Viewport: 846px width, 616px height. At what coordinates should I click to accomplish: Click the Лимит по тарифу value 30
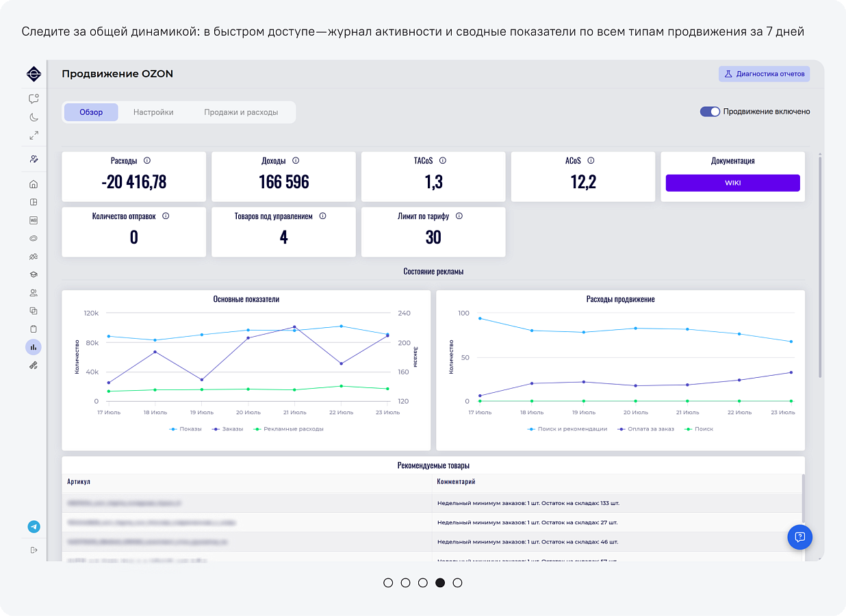433,238
